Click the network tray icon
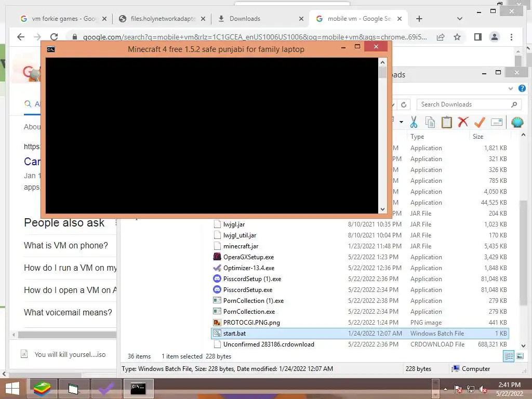 point(470,389)
